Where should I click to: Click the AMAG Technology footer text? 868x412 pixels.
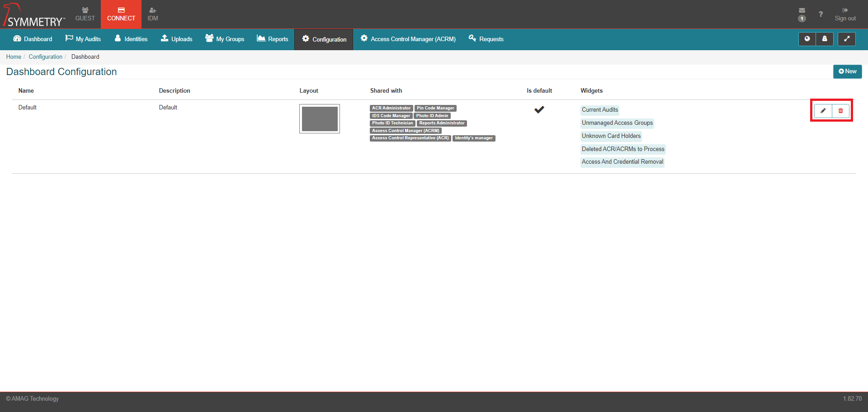pos(33,399)
